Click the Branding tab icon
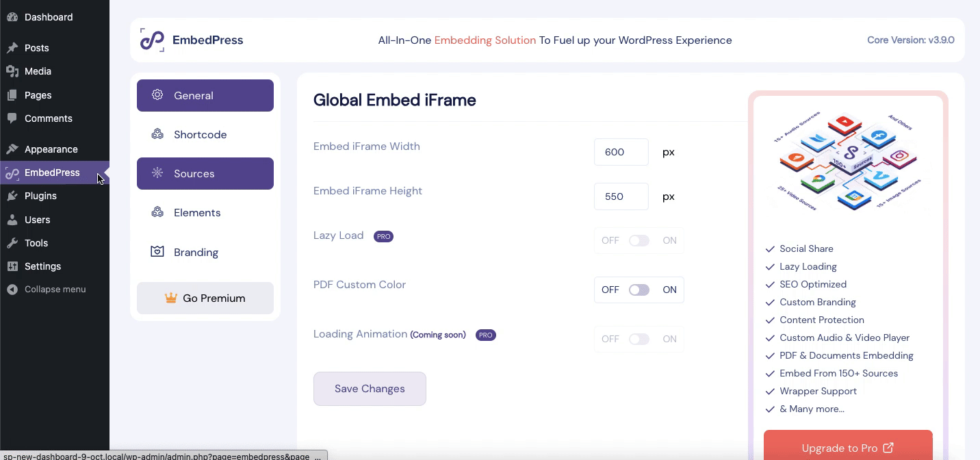Viewport: 980px width, 460px height. coord(157,252)
